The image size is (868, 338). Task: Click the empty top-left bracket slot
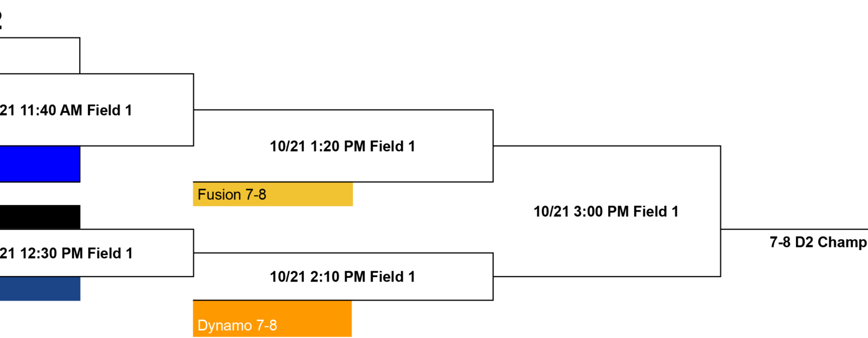click(40, 55)
